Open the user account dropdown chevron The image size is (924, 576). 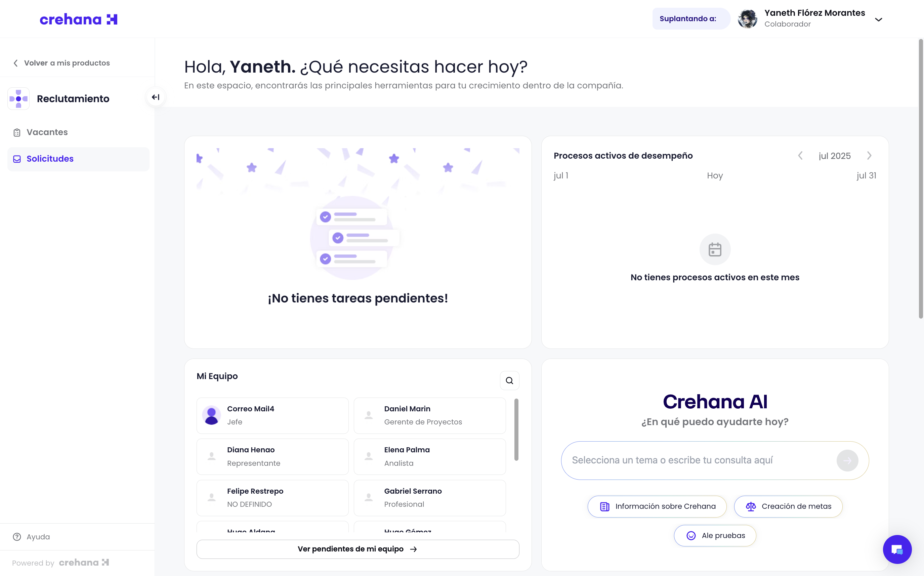[x=878, y=19]
